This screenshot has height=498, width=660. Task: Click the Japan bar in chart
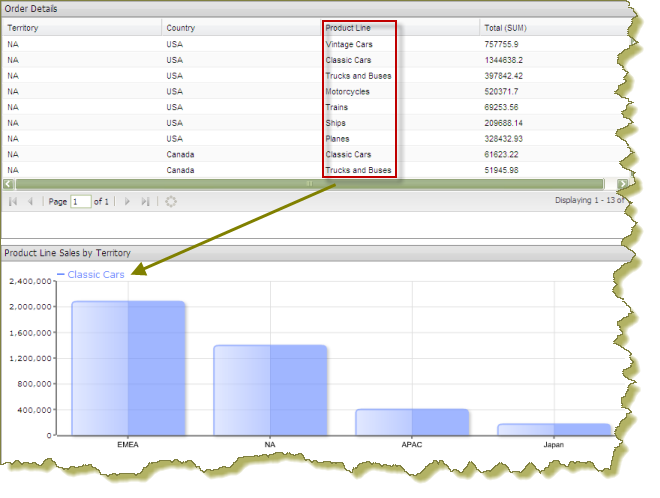(x=554, y=429)
